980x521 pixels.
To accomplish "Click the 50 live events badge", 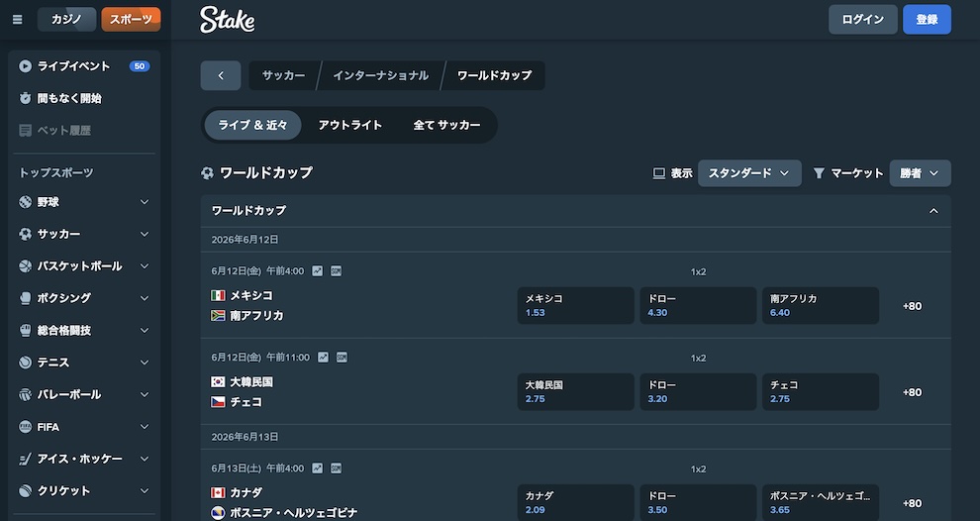I will 140,66.
